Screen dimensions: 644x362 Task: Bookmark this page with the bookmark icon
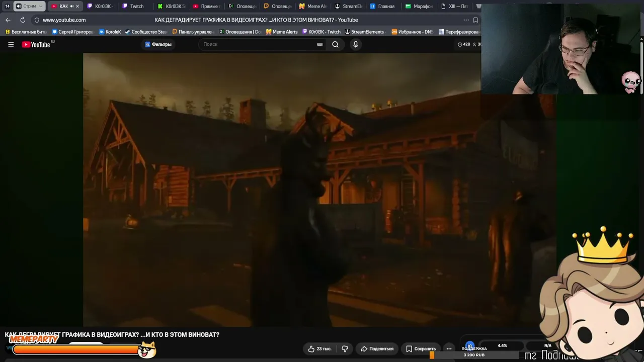475,20
